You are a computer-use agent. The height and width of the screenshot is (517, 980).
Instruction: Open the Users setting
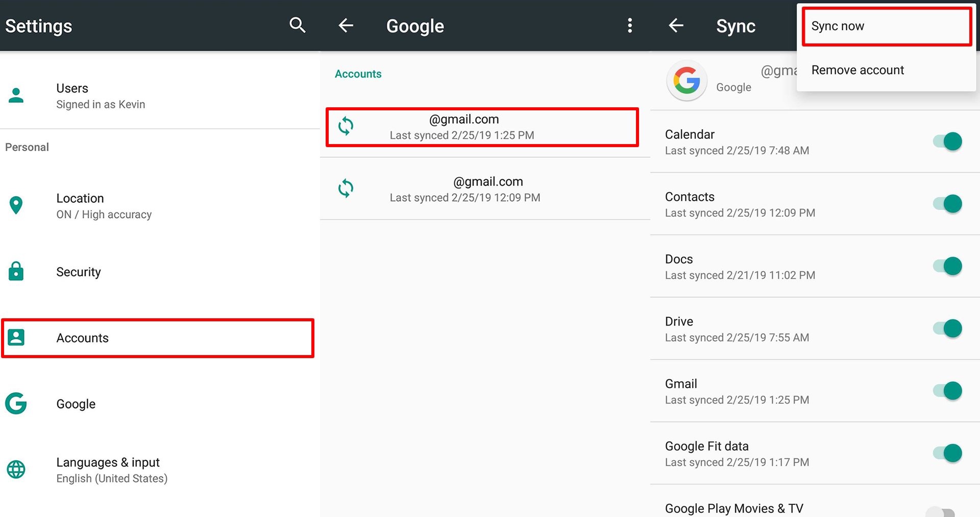coord(160,96)
